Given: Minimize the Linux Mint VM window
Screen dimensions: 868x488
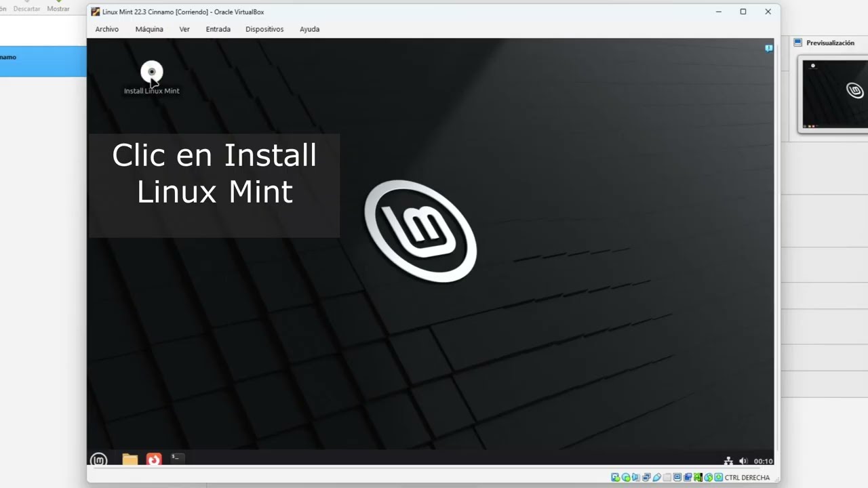Looking at the screenshot, I should [719, 12].
